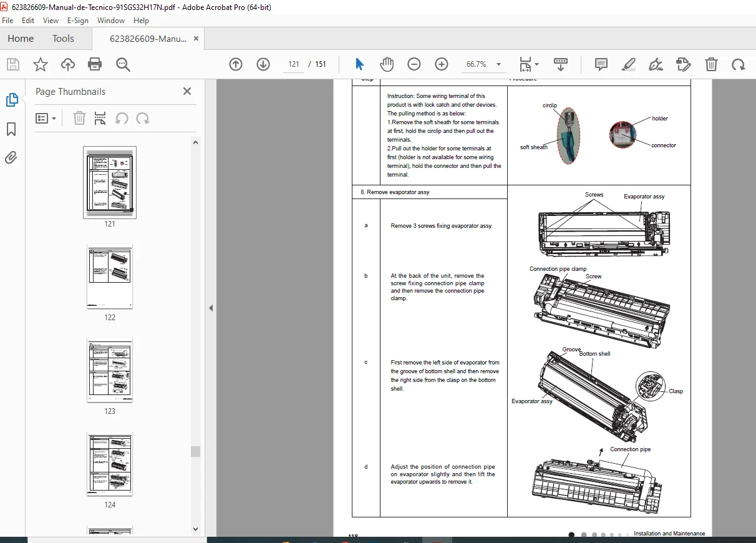
Task: Click thumbnails scrollbar down arrow
Action: (x=196, y=529)
